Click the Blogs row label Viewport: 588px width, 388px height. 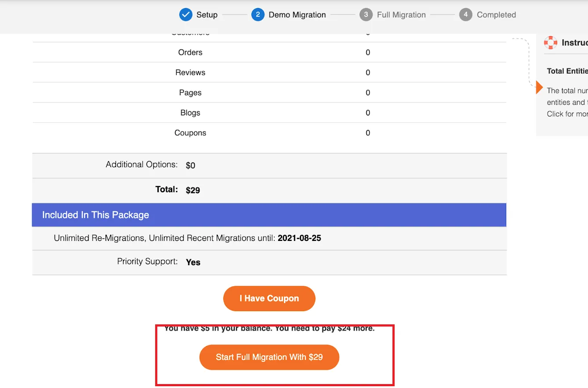click(190, 113)
